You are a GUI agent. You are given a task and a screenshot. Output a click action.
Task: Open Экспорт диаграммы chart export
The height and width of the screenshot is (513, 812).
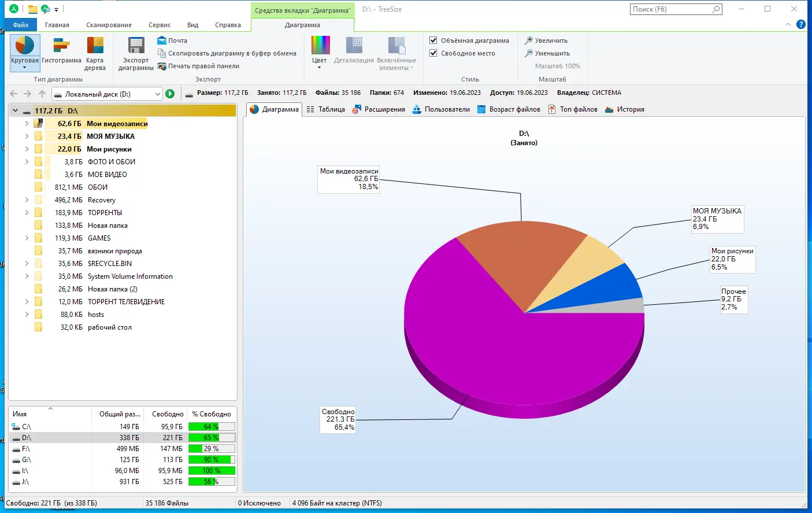(x=136, y=53)
